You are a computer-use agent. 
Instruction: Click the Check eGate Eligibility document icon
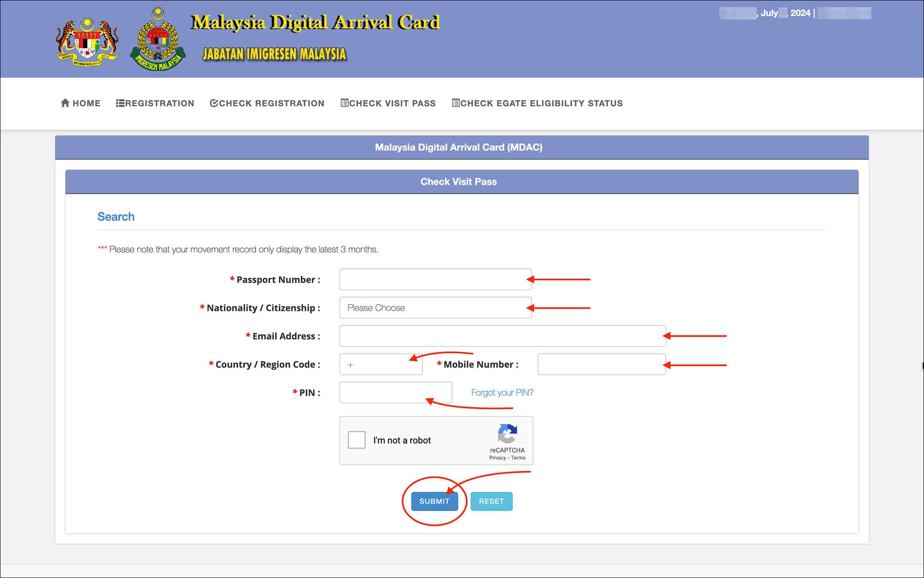click(x=455, y=103)
